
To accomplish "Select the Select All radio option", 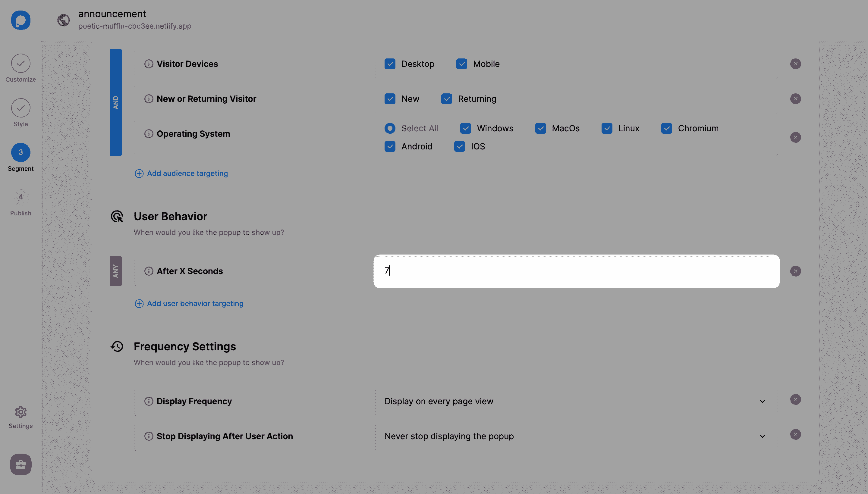I will [x=390, y=128].
